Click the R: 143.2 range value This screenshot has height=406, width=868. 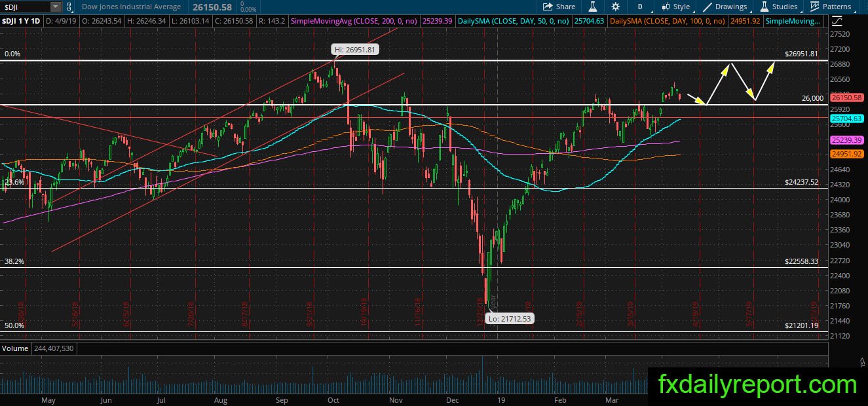(x=272, y=21)
